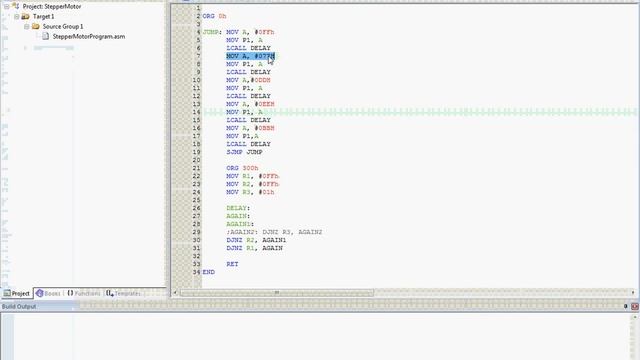Click MOV A, #0BBH on line 16

[x=250, y=128]
